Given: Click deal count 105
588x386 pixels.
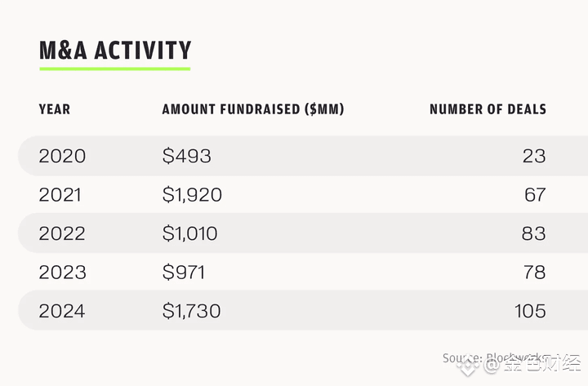Looking at the screenshot, I should 530,311.
